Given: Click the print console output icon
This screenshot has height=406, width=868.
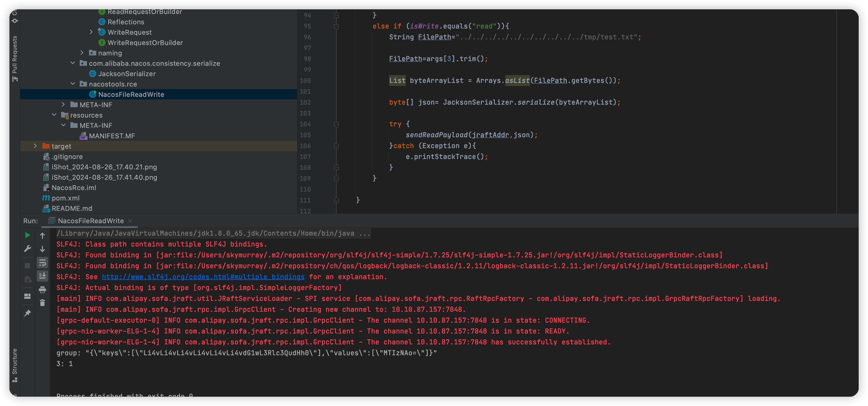Looking at the screenshot, I should pyautogui.click(x=42, y=290).
